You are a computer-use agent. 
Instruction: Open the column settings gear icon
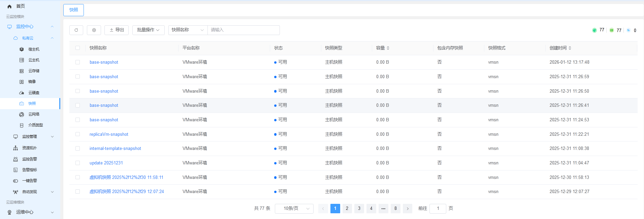tap(94, 30)
